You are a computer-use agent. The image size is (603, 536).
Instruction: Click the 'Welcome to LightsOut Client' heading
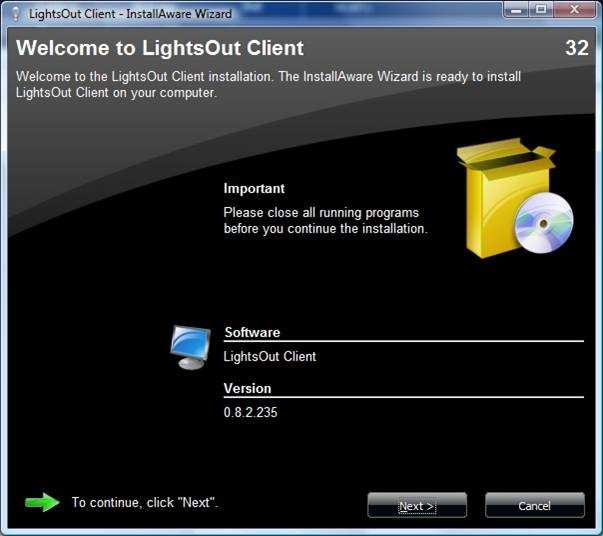[x=160, y=48]
